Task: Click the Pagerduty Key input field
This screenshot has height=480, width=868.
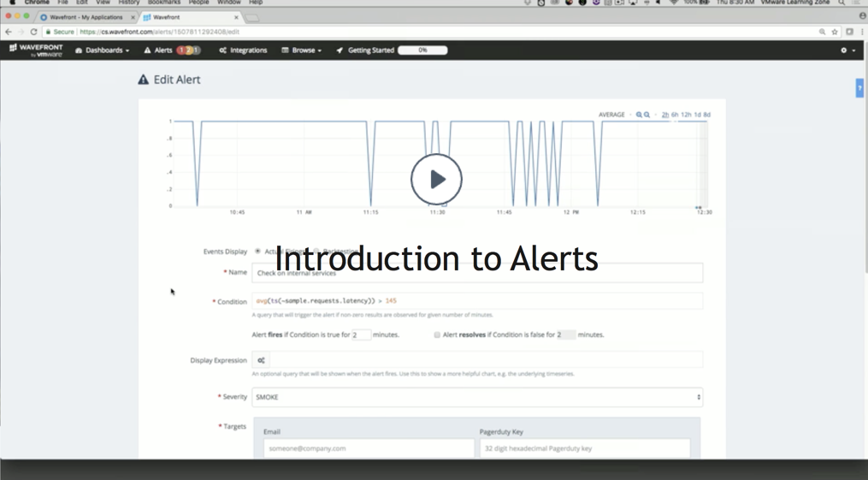Action: point(585,448)
